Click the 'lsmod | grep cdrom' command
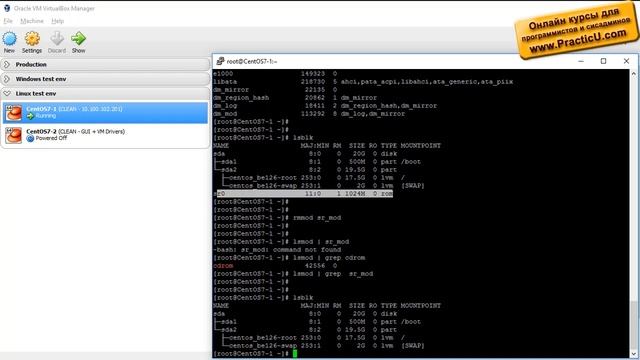The image size is (640, 360). pyautogui.click(x=329, y=258)
